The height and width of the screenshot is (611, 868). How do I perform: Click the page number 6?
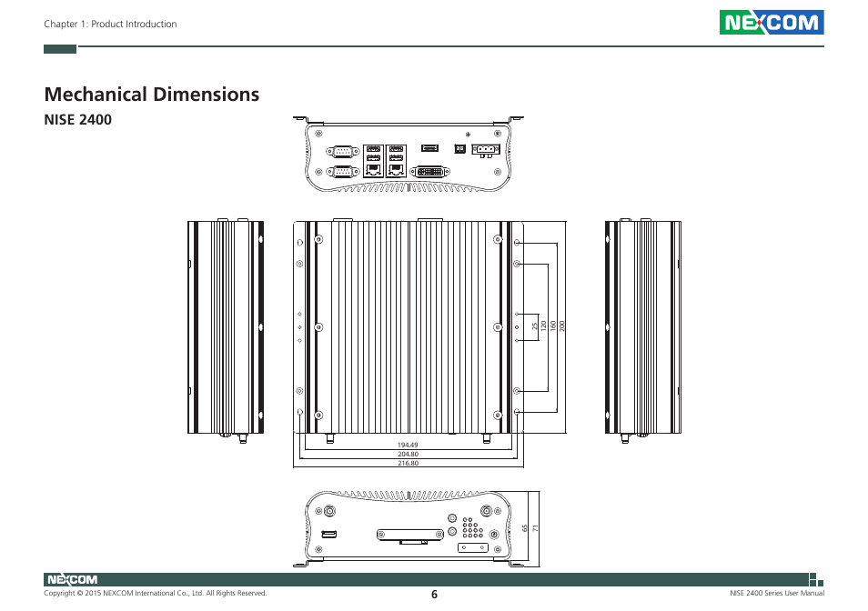434,595
